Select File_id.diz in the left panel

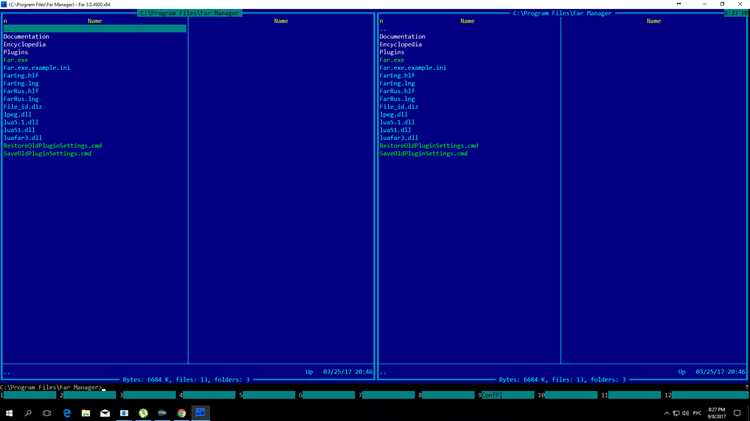point(22,106)
